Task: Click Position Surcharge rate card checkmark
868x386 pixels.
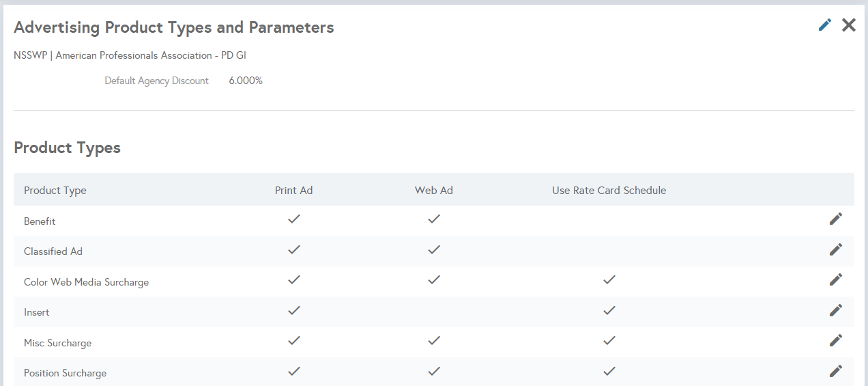Action: tap(609, 371)
